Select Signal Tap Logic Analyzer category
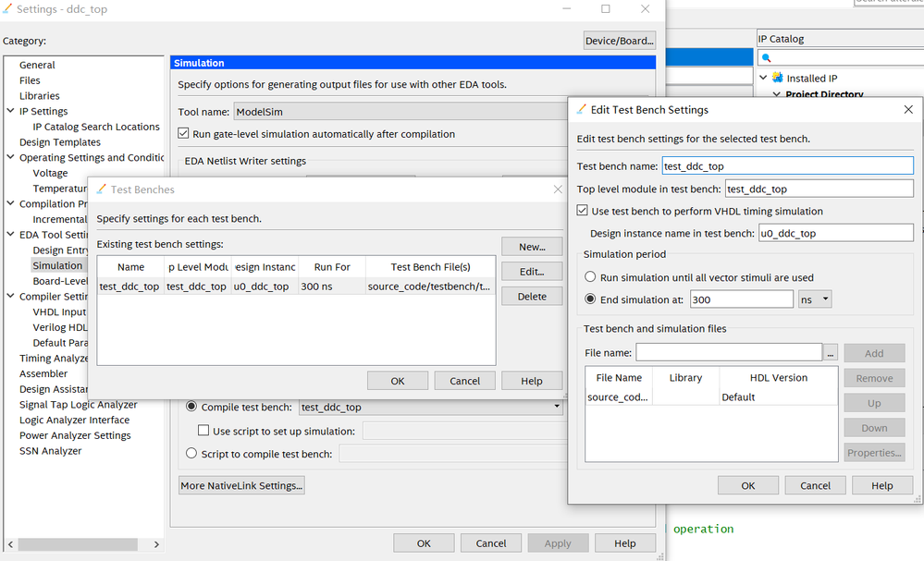Viewport: 924px width, 561px height. pos(79,405)
